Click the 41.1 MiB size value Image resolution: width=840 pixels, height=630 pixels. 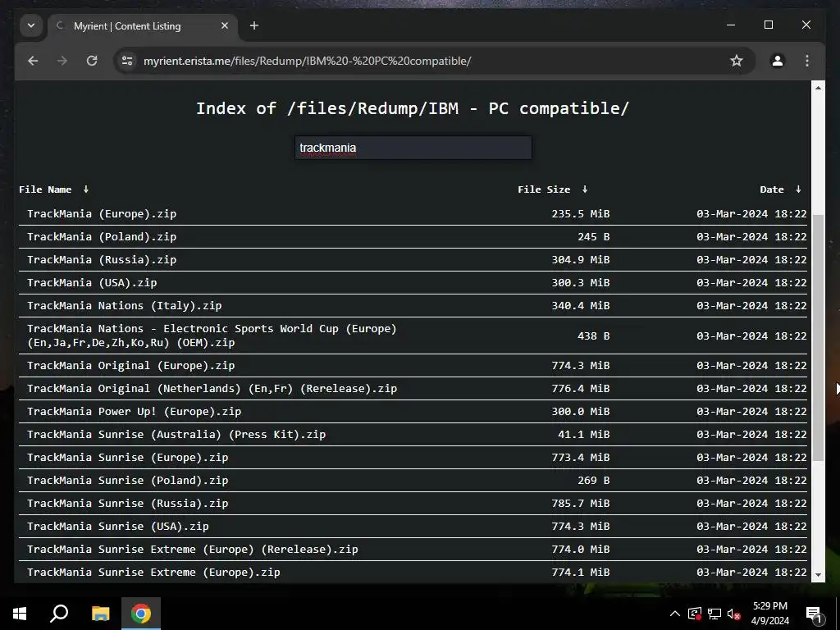click(584, 435)
